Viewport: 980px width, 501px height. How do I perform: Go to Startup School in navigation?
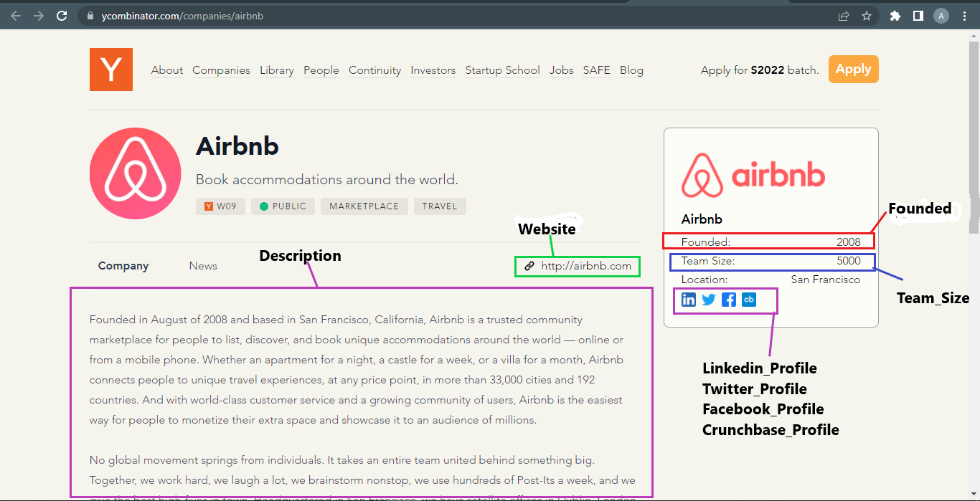(502, 70)
